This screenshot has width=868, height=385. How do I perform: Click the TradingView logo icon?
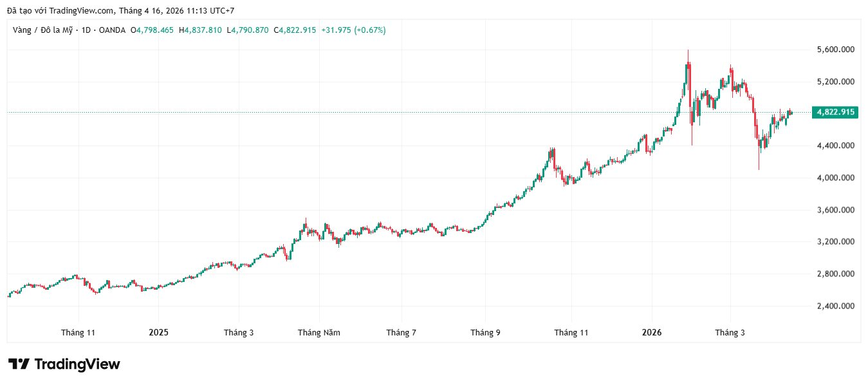pos(18,364)
